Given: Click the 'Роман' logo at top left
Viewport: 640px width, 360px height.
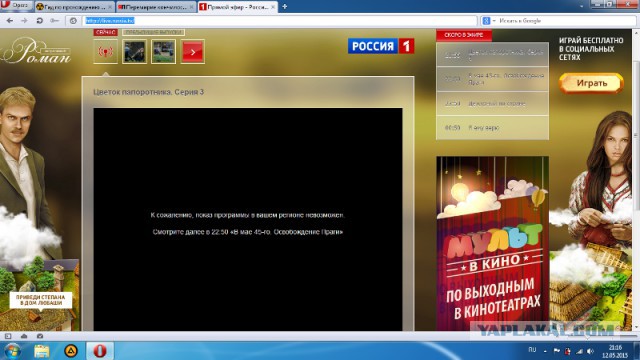Looking at the screenshot, I should pos(37,51).
